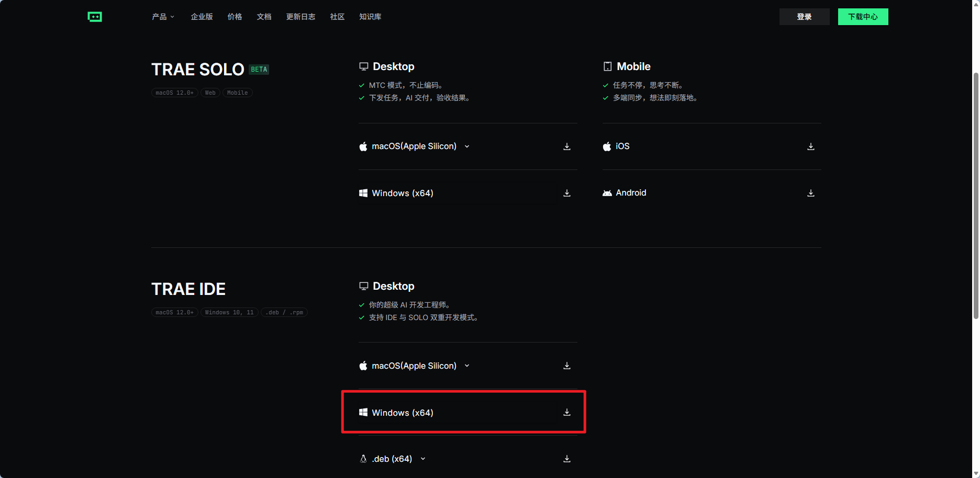Click the .deb / .rpm tag
Screen dimensions: 980x478
284,312
